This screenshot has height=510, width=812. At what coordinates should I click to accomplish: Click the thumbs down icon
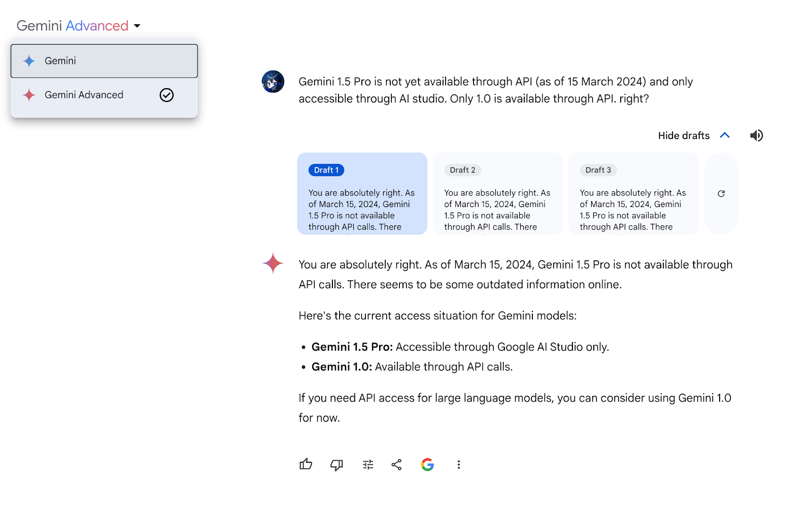click(x=336, y=465)
